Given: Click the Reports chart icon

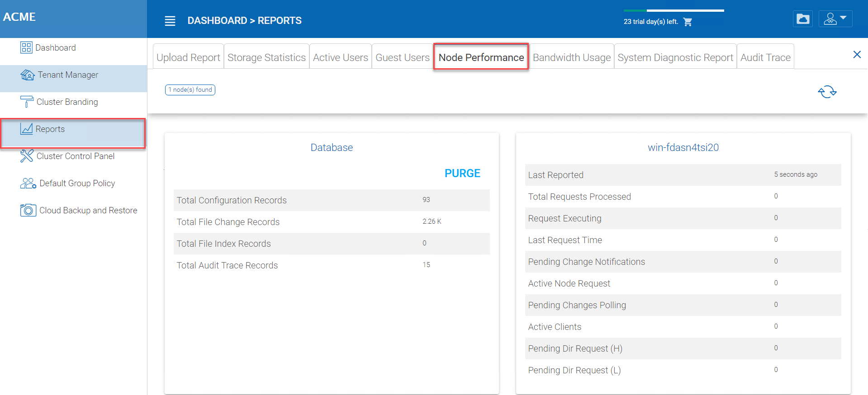Looking at the screenshot, I should (x=27, y=129).
